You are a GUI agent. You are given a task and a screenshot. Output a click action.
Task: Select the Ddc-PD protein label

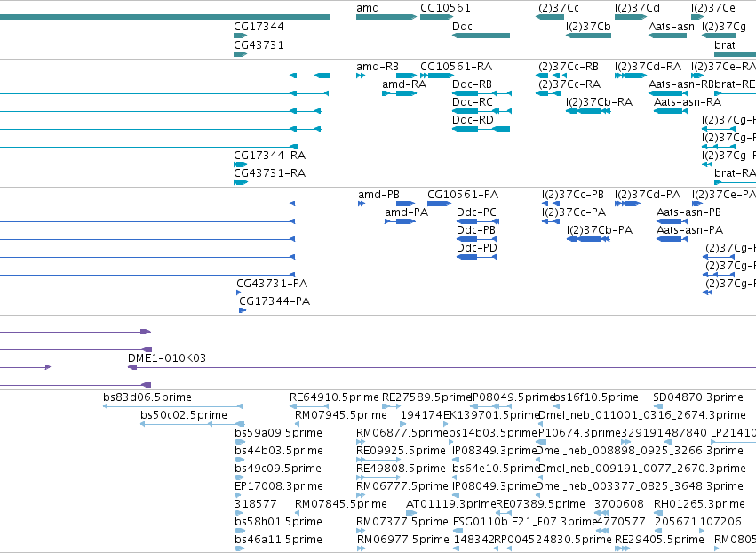coord(477,249)
